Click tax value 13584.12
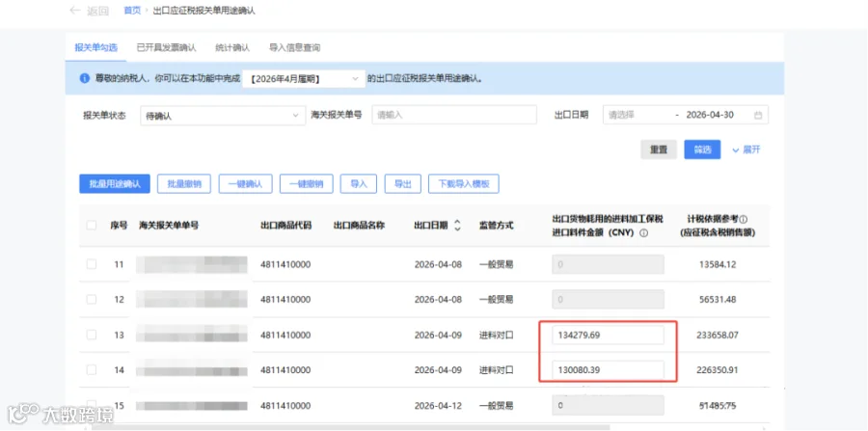Image resolution: width=868 pixels, height=431 pixels. point(718,264)
